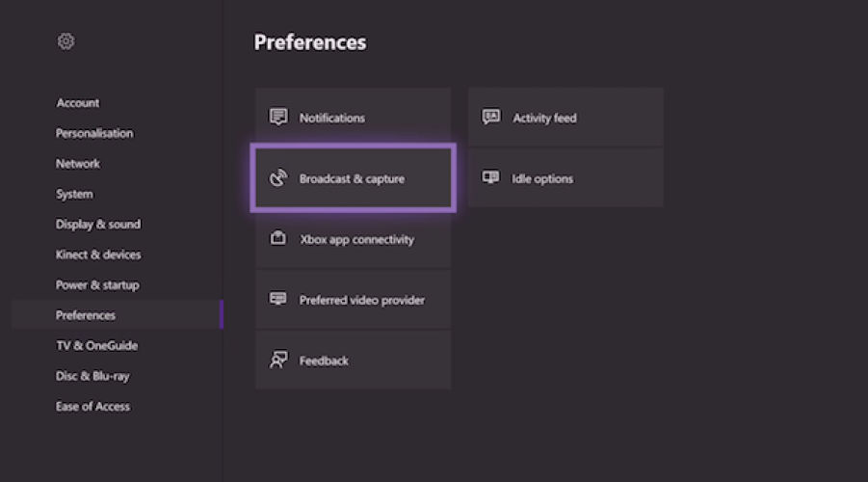
Task: Open Disc & Blu-ray settings
Action: 93,376
